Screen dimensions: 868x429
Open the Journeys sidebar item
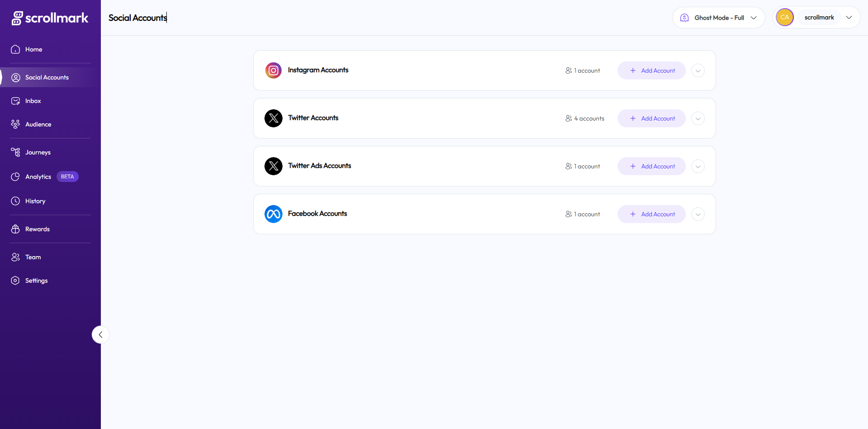[38, 152]
